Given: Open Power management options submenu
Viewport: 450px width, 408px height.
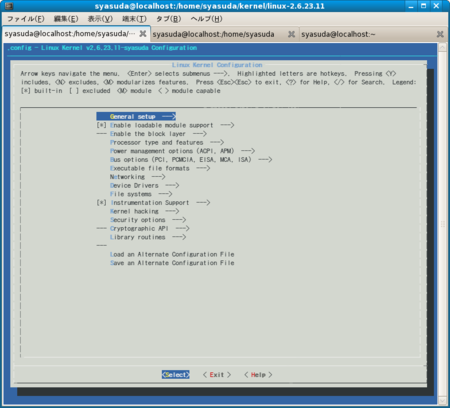Looking at the screenshot, I should point(182,151).
